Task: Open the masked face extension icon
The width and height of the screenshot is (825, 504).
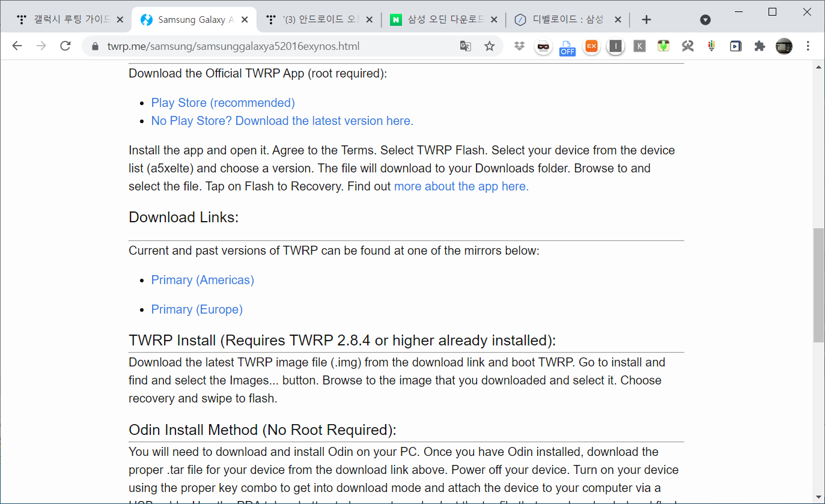Action: tap(543, 46)
